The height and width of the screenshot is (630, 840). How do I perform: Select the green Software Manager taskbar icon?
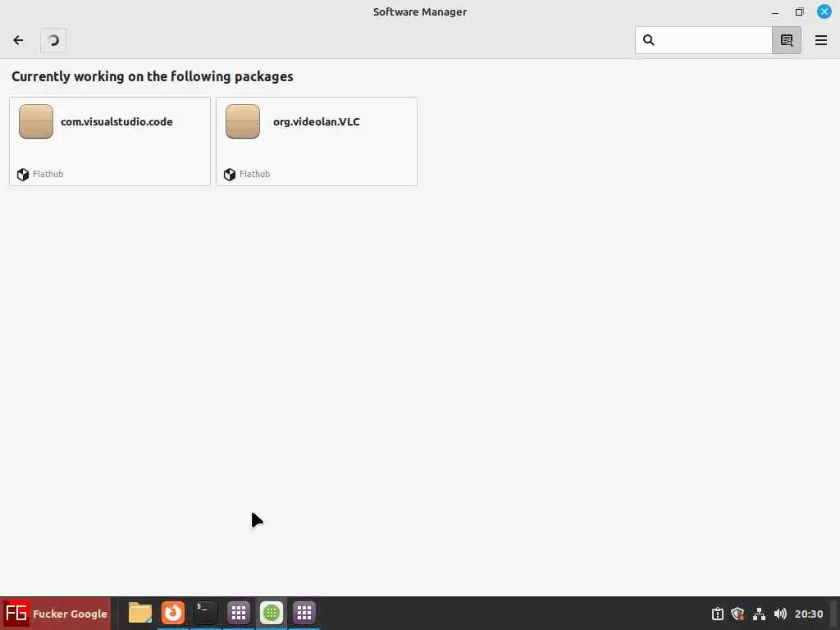pos(271,613)
